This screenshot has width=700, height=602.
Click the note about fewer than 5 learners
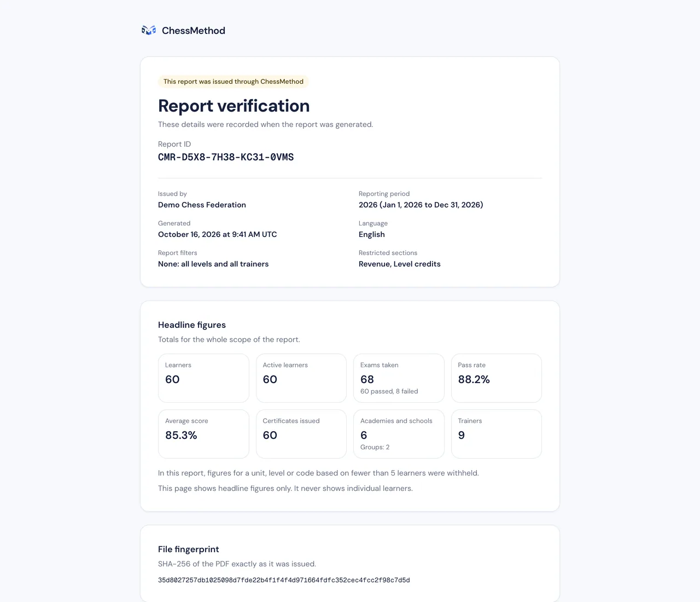[318, 473]
